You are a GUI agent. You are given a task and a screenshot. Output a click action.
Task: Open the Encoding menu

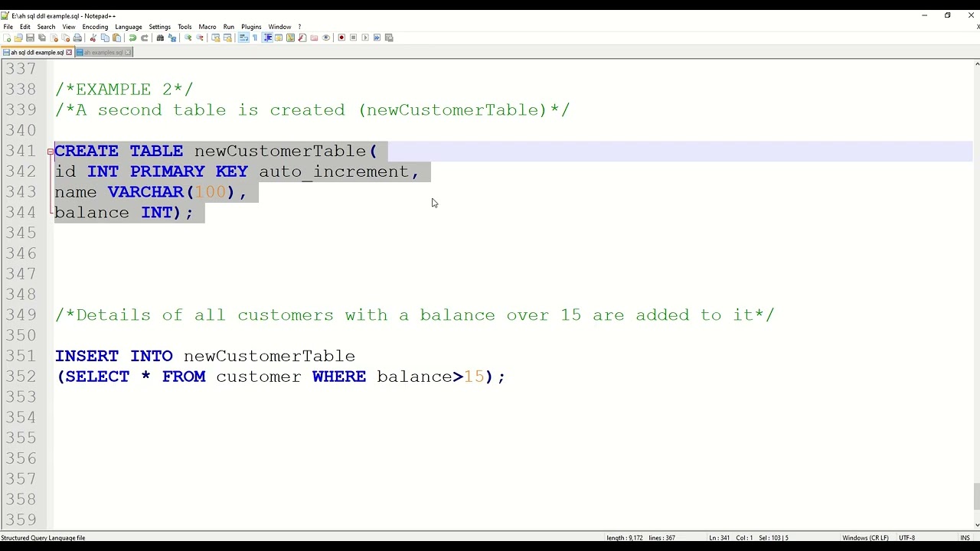click(x=95, y=27)
